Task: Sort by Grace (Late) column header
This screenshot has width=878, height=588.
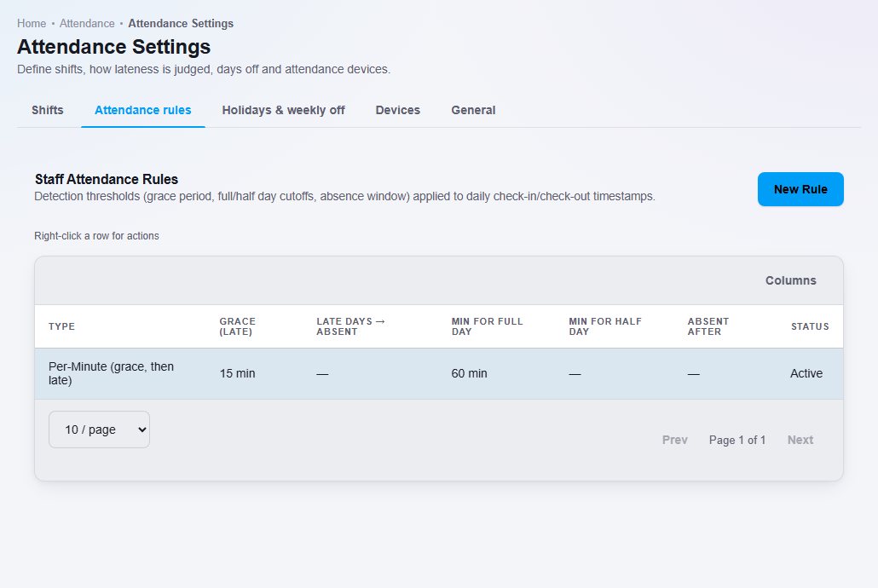Action: 238,326
